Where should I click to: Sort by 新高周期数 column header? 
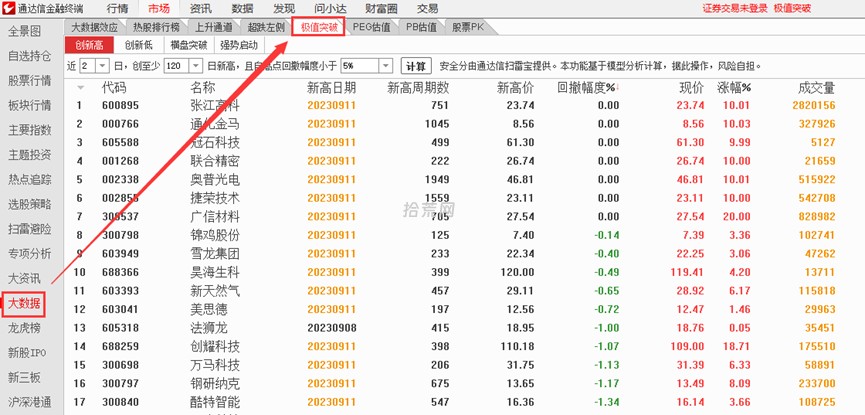[418, 88]
